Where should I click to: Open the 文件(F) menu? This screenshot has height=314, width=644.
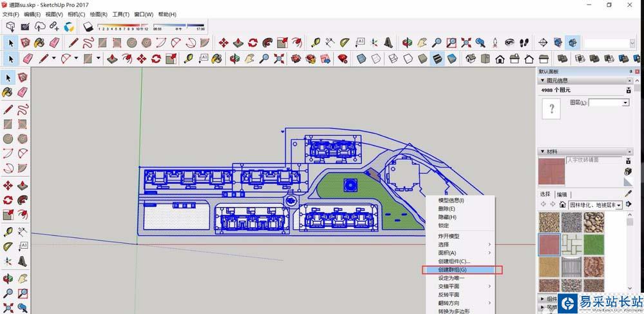coord(11,14)
